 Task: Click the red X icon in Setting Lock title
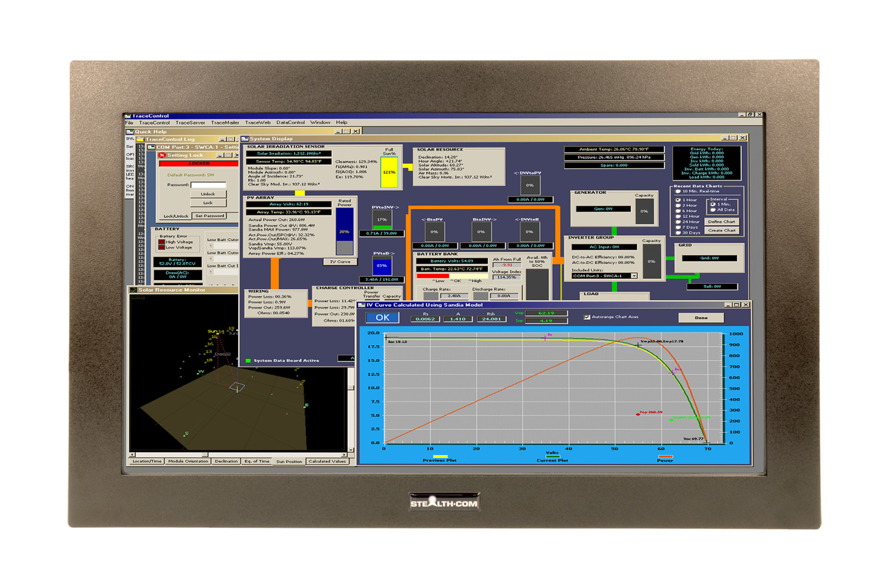(162, 155)
